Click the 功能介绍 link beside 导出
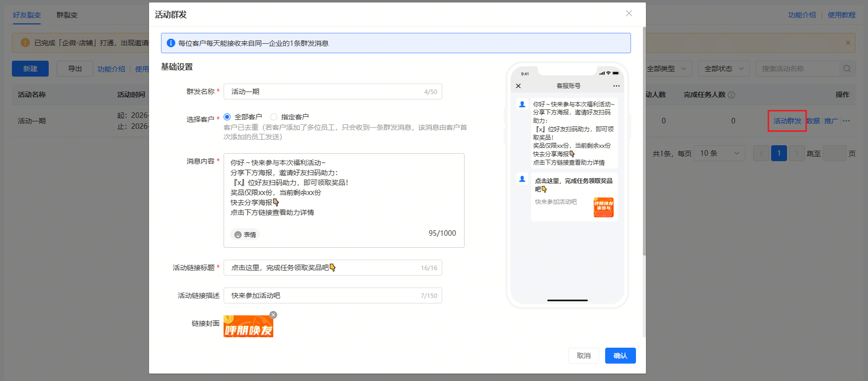 pos(111,69)
